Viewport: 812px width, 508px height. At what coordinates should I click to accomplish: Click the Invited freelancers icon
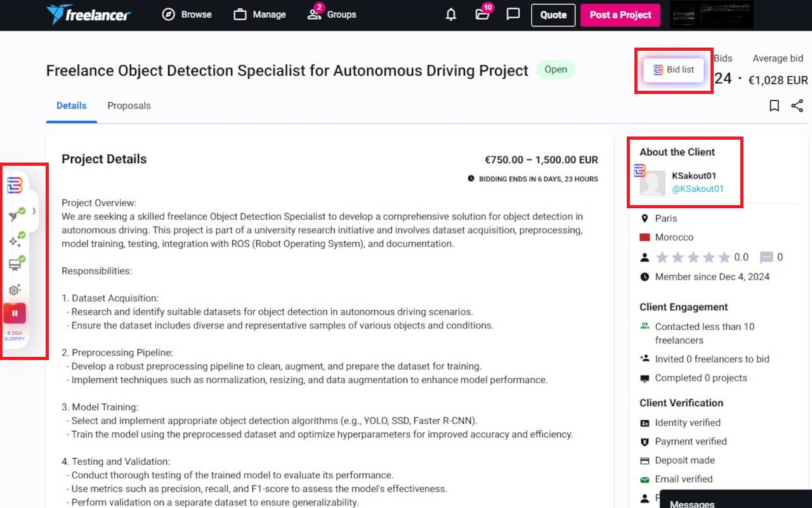[645, 359]
